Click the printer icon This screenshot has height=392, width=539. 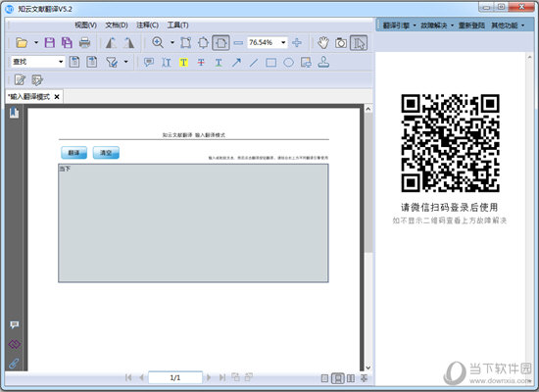(84, 43)
